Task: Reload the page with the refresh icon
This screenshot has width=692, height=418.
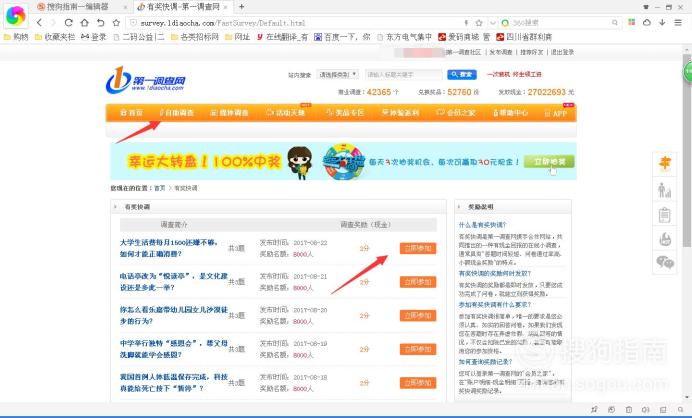Action: [68, 23]
